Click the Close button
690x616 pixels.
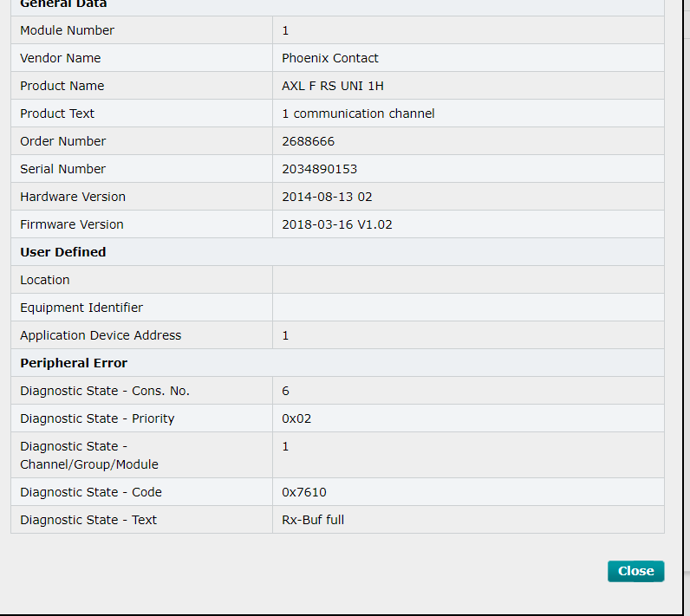635,571
